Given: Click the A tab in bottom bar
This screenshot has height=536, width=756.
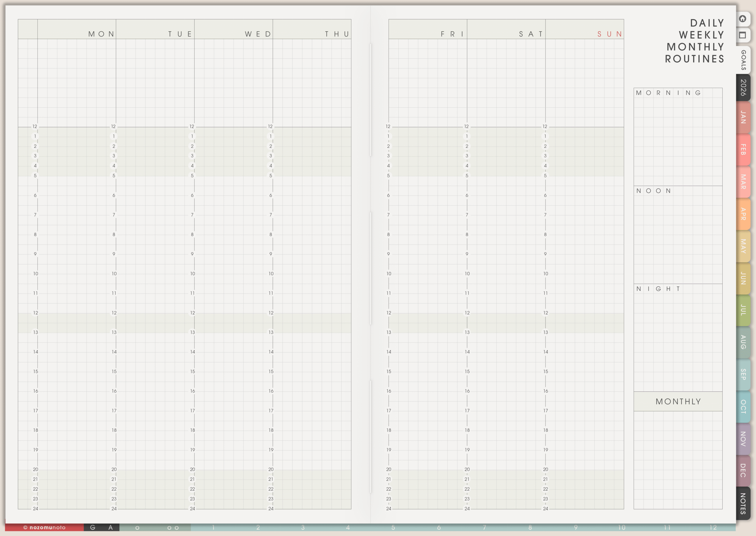Looking at the screenshot, I should tap(110, 527).
